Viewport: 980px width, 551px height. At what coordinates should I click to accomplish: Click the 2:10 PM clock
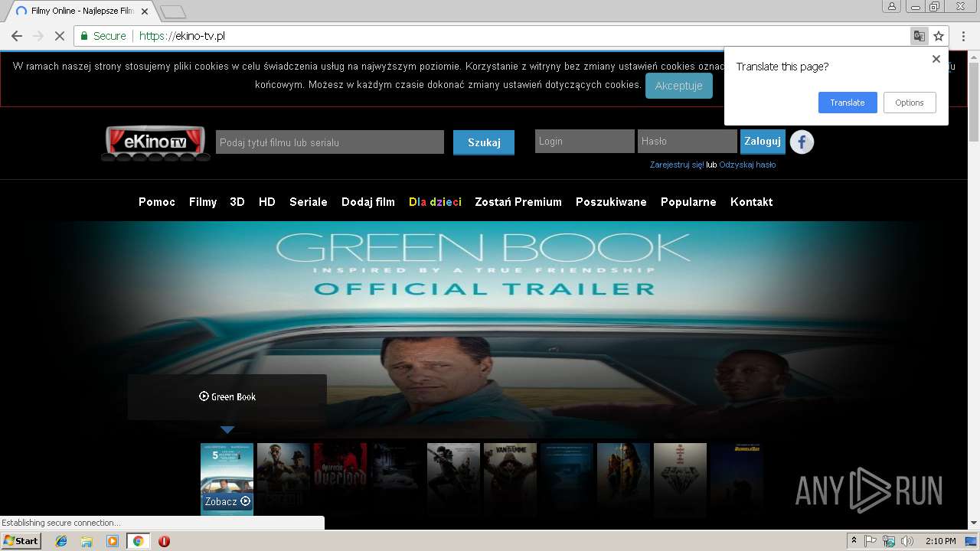coord(941,541)
